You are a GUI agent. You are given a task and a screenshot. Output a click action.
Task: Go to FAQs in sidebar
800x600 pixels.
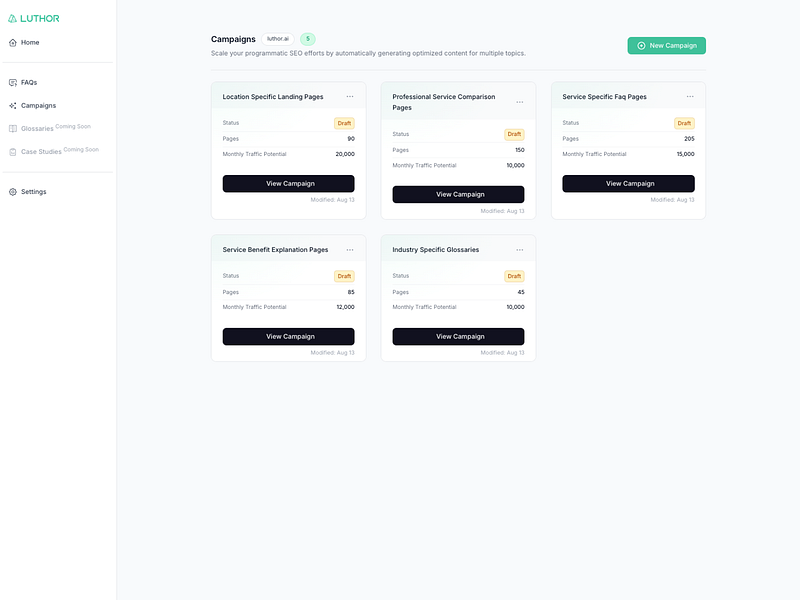pyautogui.click(x=29, y=82)
